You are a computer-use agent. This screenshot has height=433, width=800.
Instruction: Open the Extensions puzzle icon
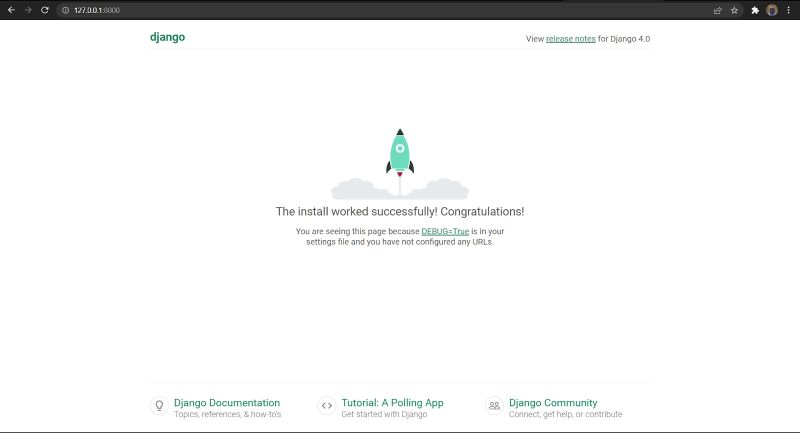click(x=755, y=10)
